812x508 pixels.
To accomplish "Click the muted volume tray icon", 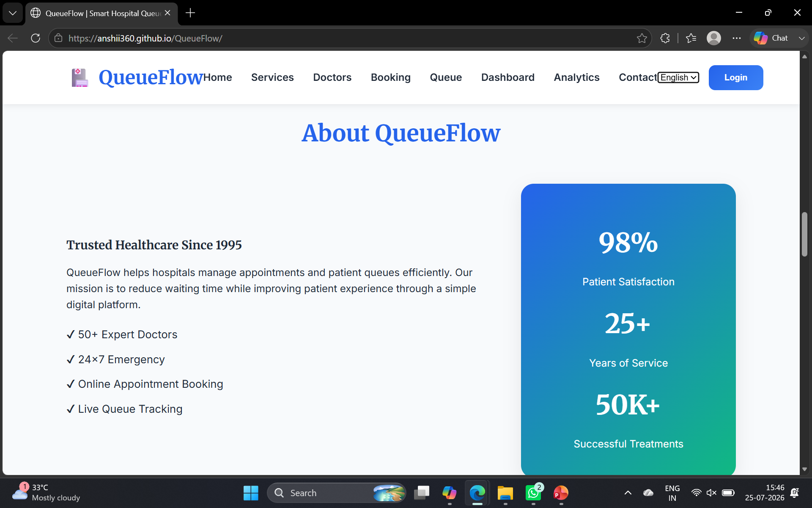I will [711, 493].
